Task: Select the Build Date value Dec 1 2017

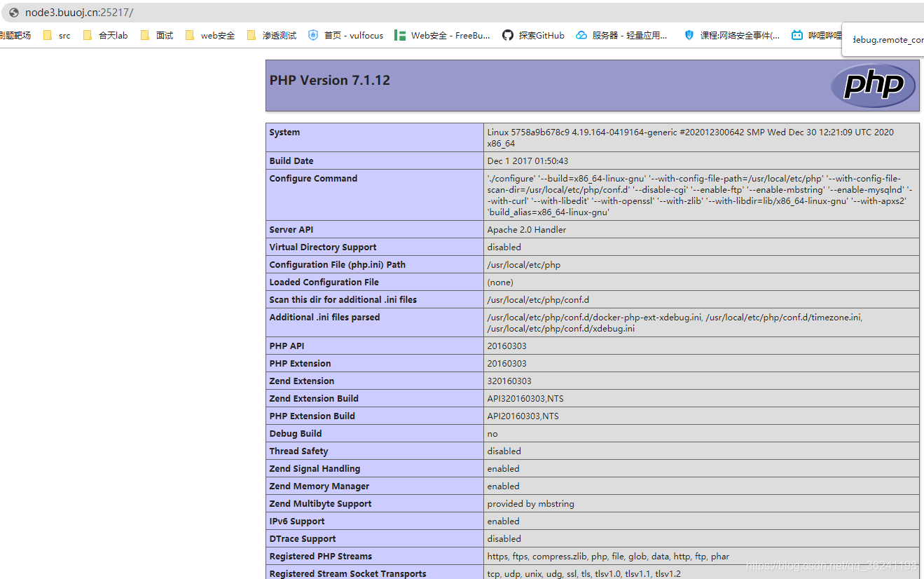Action: coord(527,161)
